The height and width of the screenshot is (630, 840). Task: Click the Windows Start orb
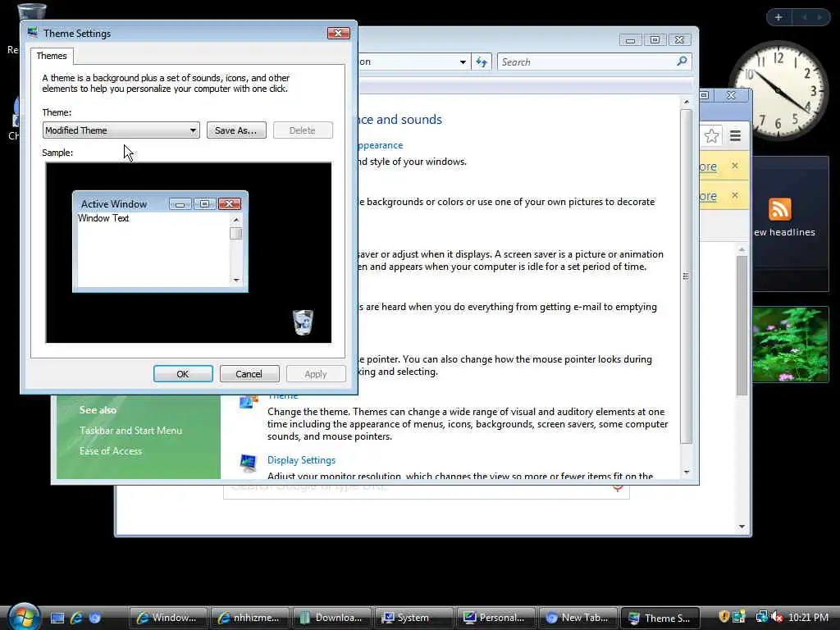(x=25, y=617)
